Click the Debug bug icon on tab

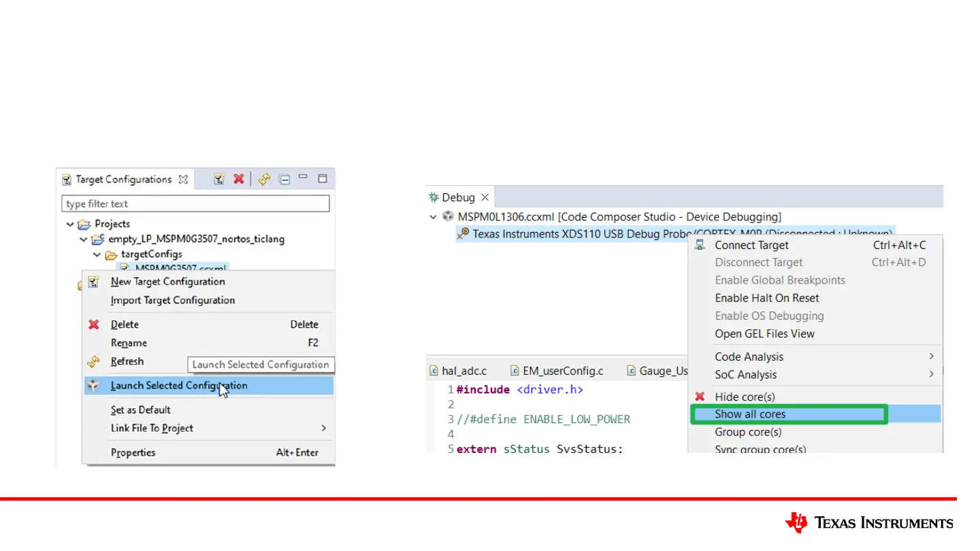434,197
